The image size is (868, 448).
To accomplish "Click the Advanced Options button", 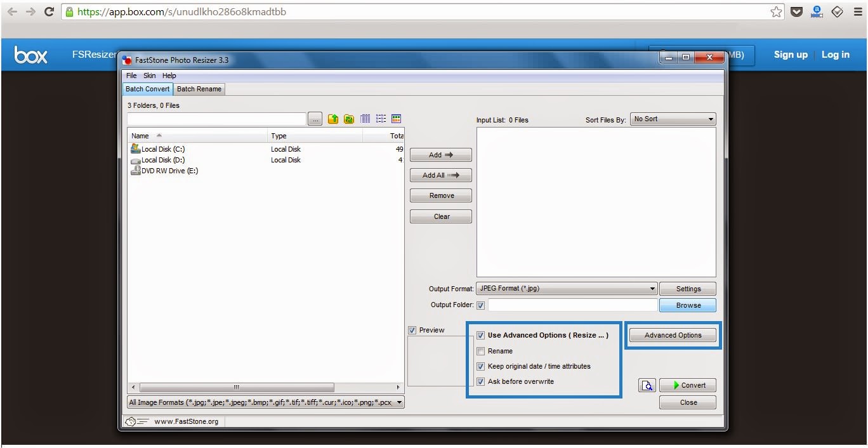I will [673, 335].
